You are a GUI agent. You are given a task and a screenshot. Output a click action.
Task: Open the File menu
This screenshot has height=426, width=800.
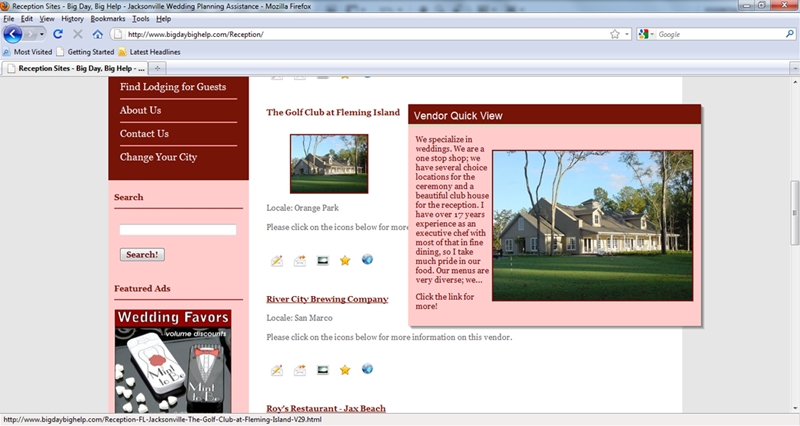coord(9,19)
